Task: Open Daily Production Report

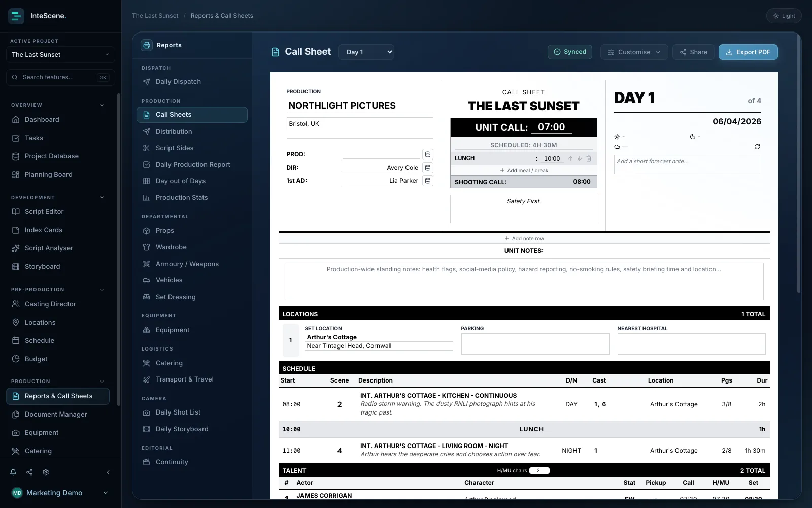Action: tap(192, 165)
